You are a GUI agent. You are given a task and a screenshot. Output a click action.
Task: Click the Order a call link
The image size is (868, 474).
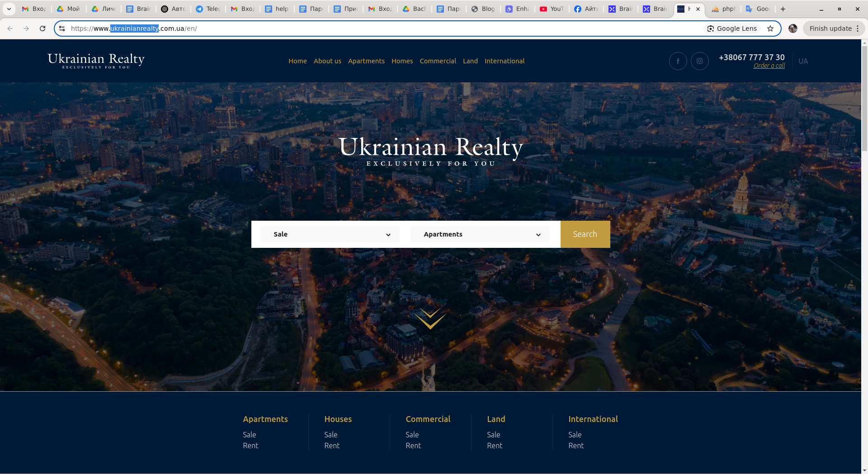pos(769,66)
